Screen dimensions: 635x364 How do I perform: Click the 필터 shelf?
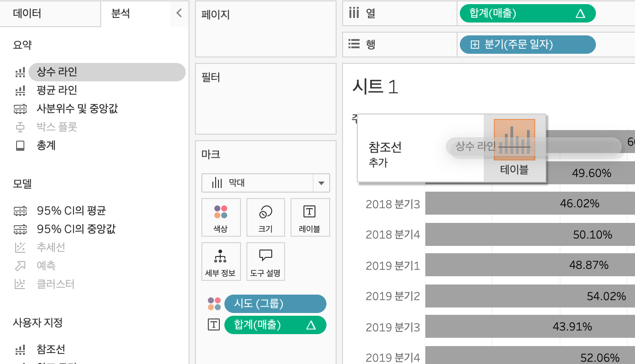point(266,99)
